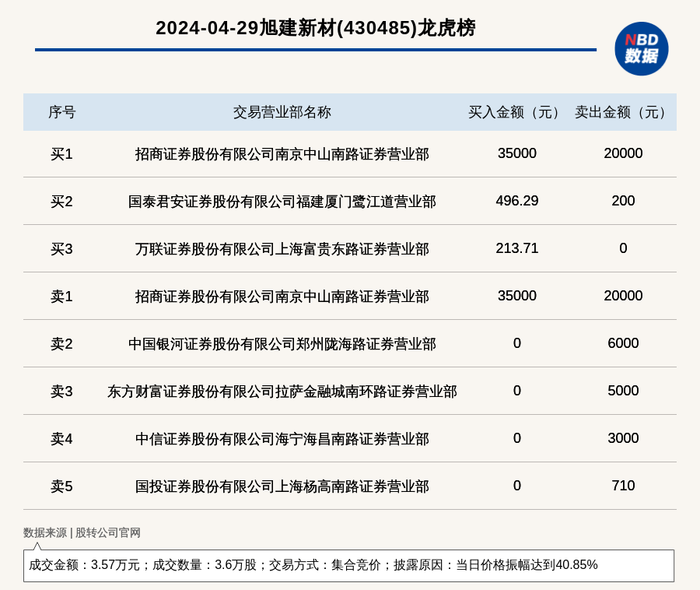The width and height of the screenshot is (700, 590).
Task: Click 中信证券海宁海昌南路证券营业部 name
Action: point(282,439)
